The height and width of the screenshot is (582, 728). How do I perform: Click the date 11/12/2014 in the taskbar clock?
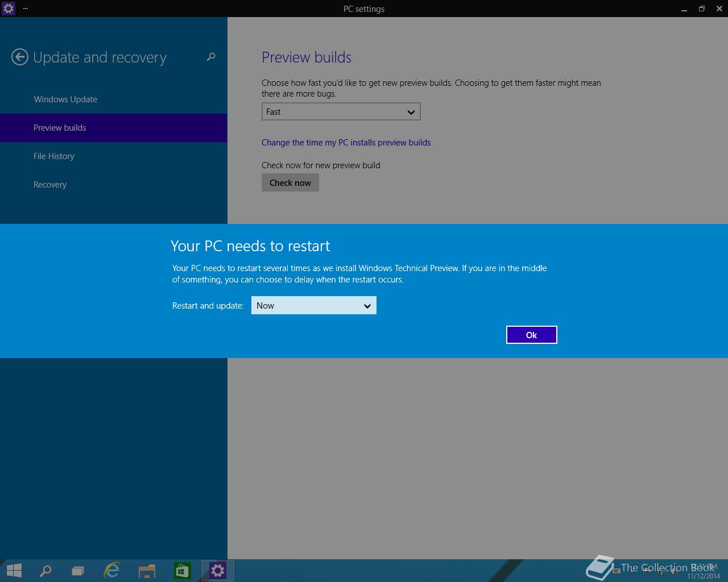pyautogui.click(x=703, y=576)
